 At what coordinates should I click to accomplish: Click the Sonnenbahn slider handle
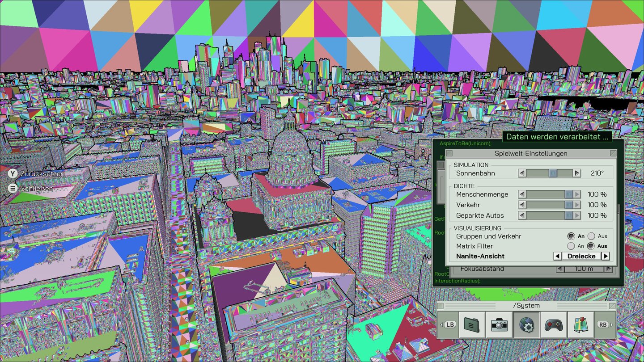[553, 173]
